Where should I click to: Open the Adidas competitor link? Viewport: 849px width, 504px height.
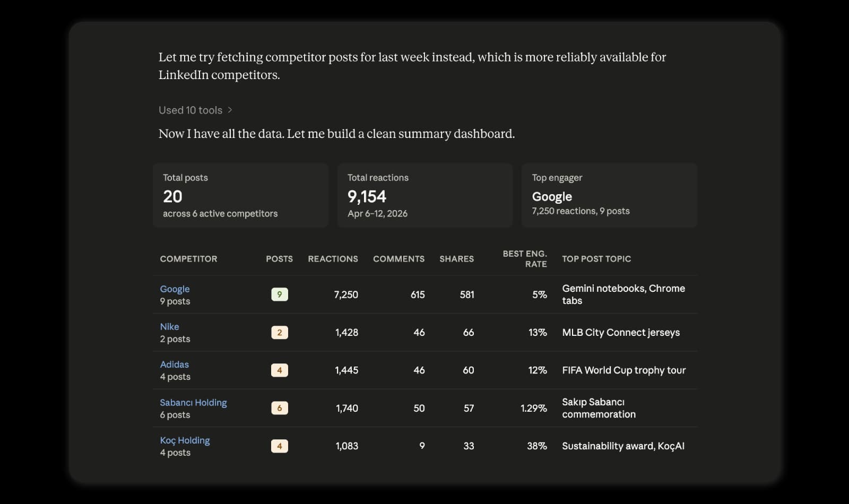174,364
